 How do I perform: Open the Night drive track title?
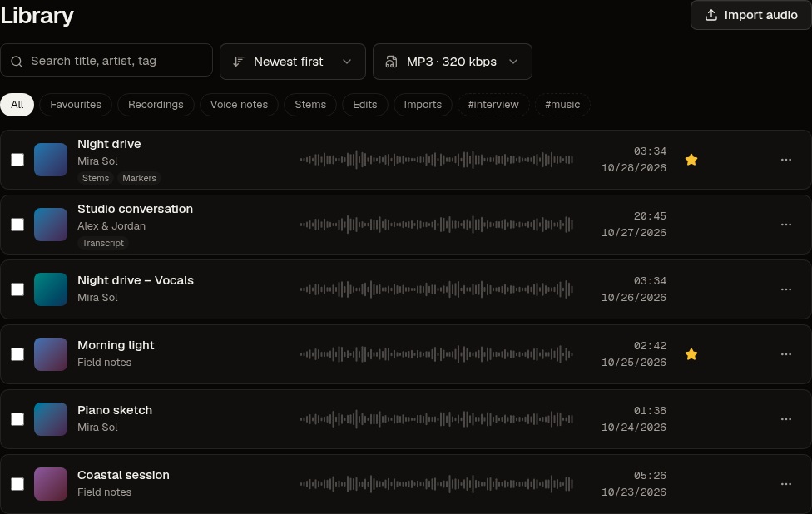109,144
